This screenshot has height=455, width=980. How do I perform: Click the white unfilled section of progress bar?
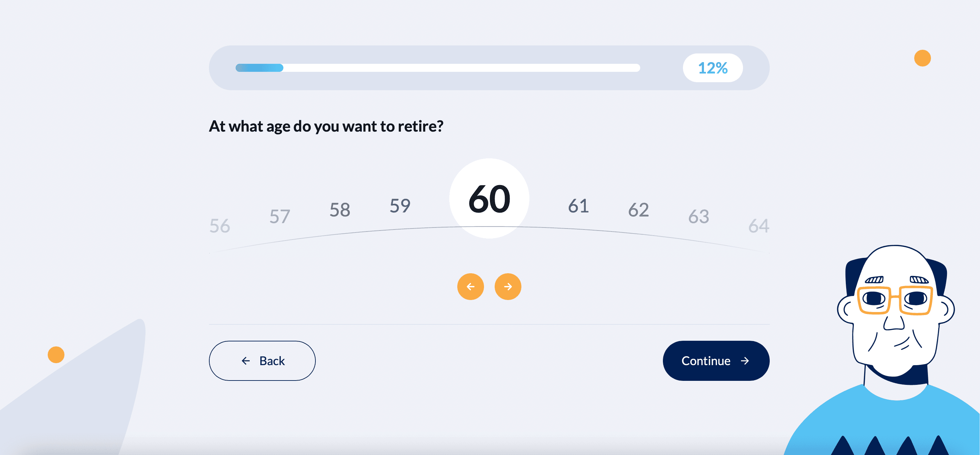[x=460, y=68]
